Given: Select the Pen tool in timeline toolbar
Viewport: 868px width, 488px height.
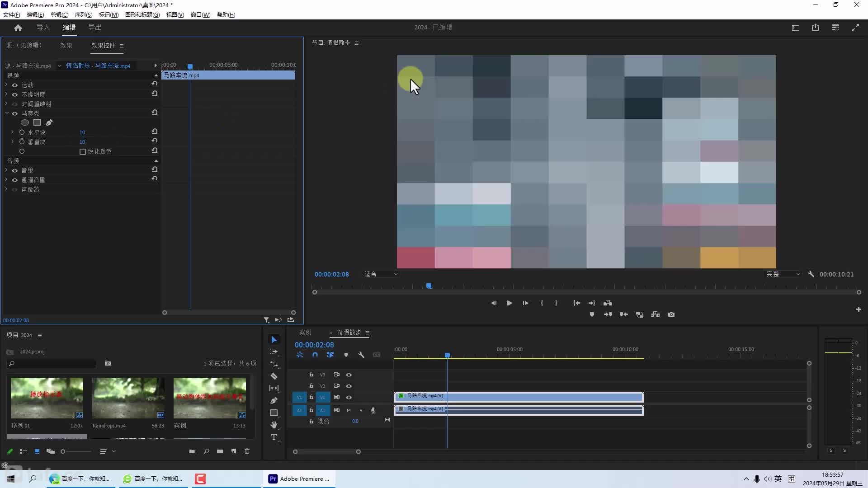Looking at the screenshot, I should pyautogui.click(x=274, y=400).
